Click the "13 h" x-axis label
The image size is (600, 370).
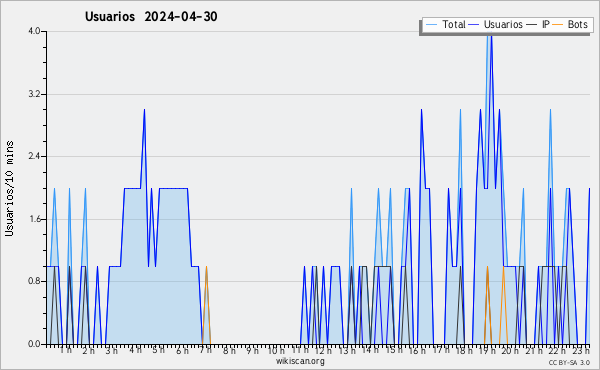(x=347, y=350)
